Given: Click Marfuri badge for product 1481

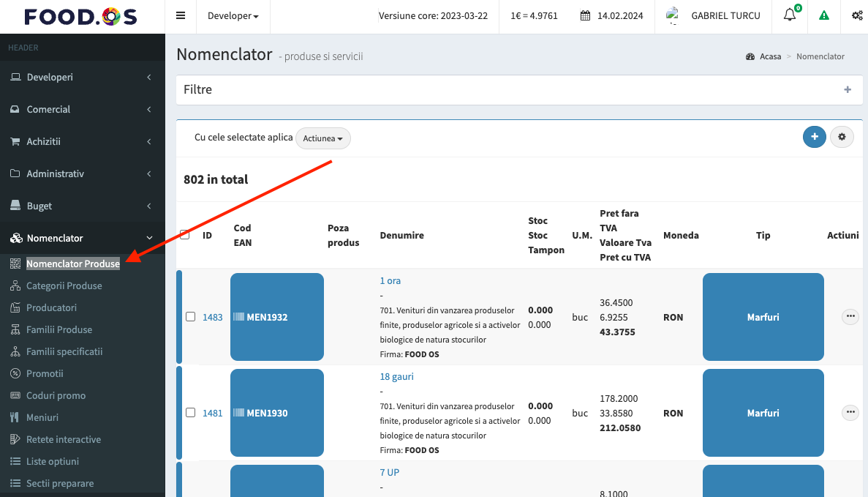Looking at the screenshot, I should click(x=763, y=413).
